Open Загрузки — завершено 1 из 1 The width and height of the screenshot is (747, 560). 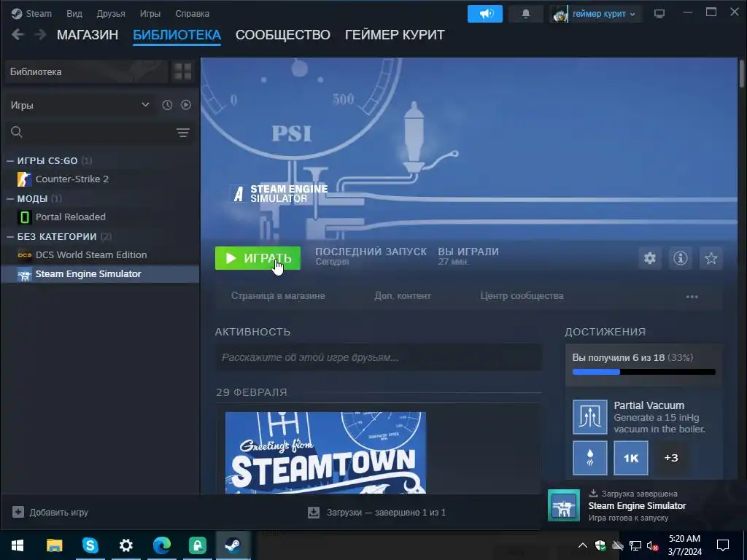(377, 513)
